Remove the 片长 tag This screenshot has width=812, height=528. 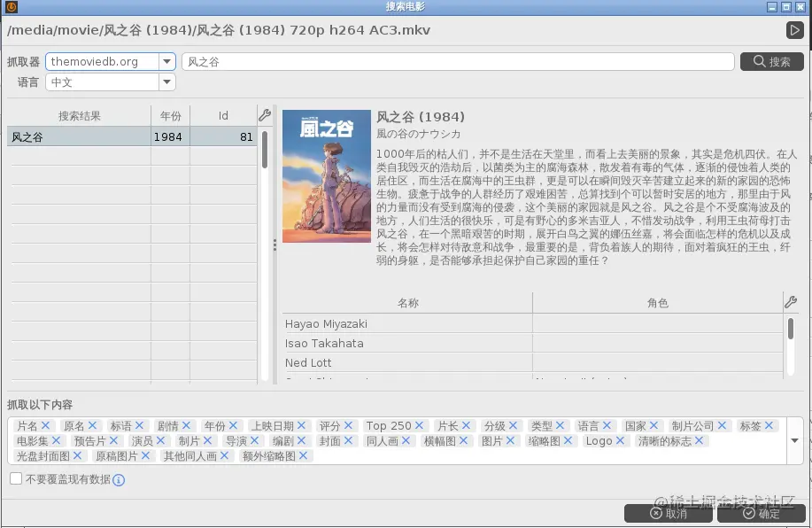pos(466,425)
